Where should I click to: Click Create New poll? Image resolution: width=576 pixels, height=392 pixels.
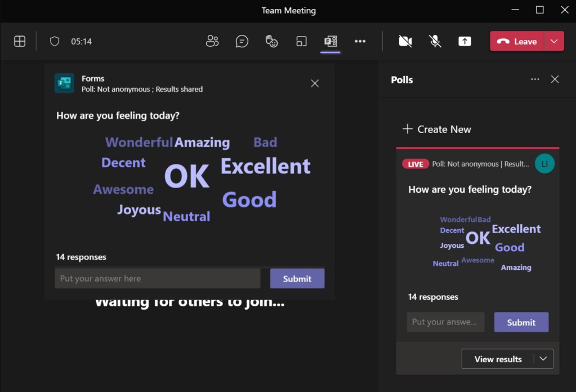click(437, 129)
